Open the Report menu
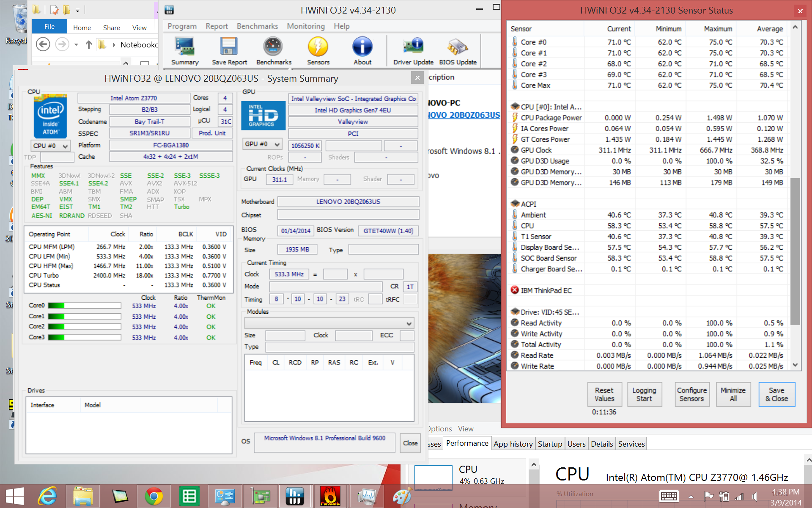Viewport: 812px width, 508px height. click(217, 26)
